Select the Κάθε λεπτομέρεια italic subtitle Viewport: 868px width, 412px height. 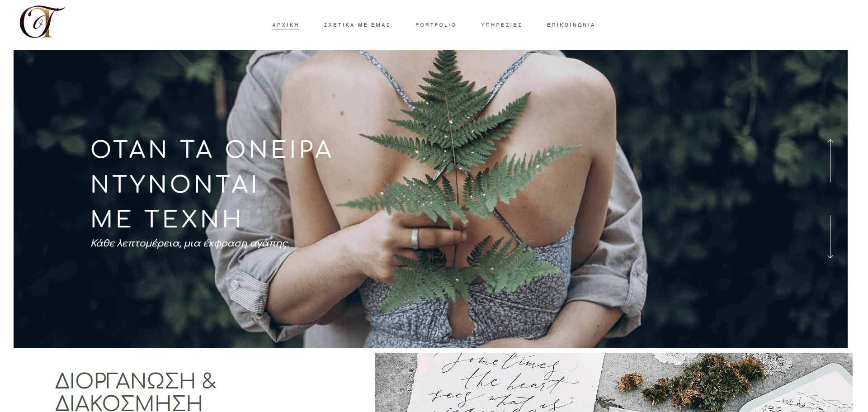coord(190,243)
